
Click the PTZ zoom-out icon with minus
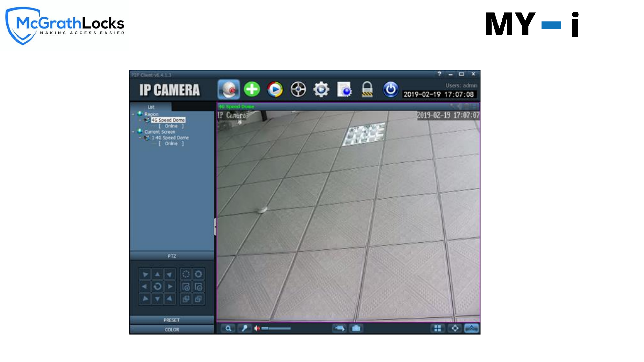(198, 287)
